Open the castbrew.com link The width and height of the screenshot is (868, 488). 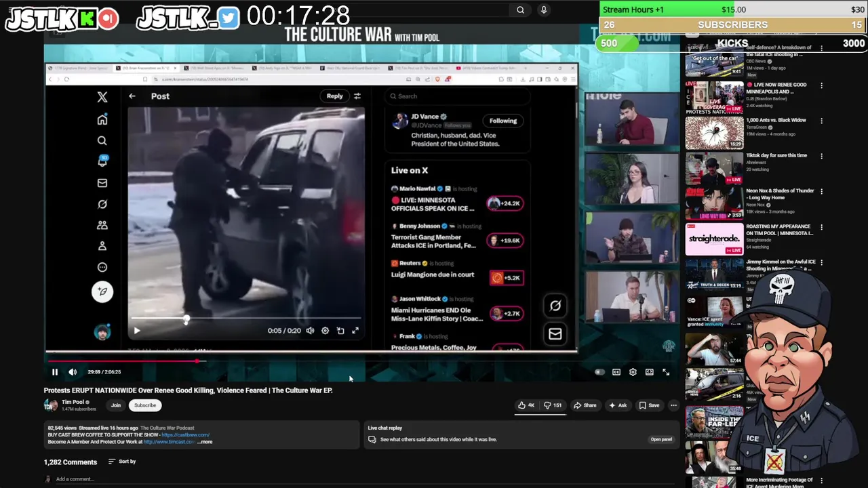185,435
